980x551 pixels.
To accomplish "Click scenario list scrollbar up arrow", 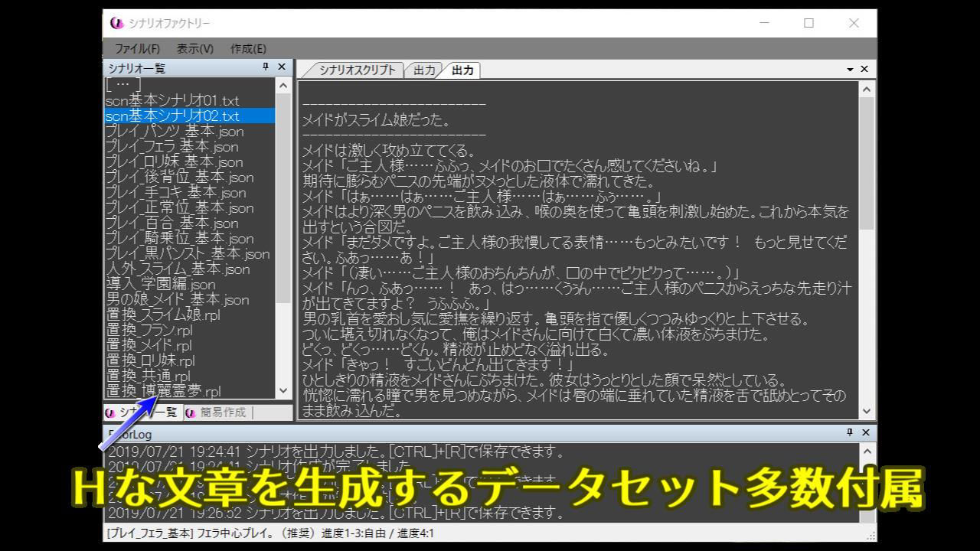I will [283, 86].
